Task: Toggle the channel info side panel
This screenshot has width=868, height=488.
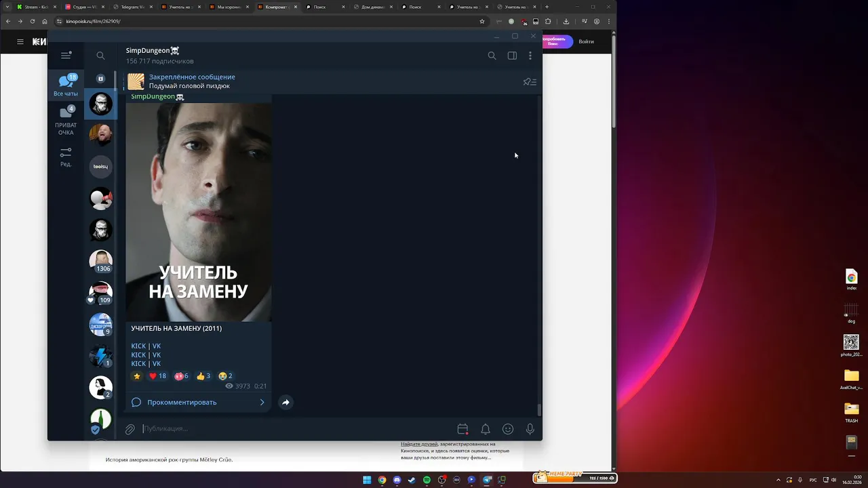Action: 512,56
